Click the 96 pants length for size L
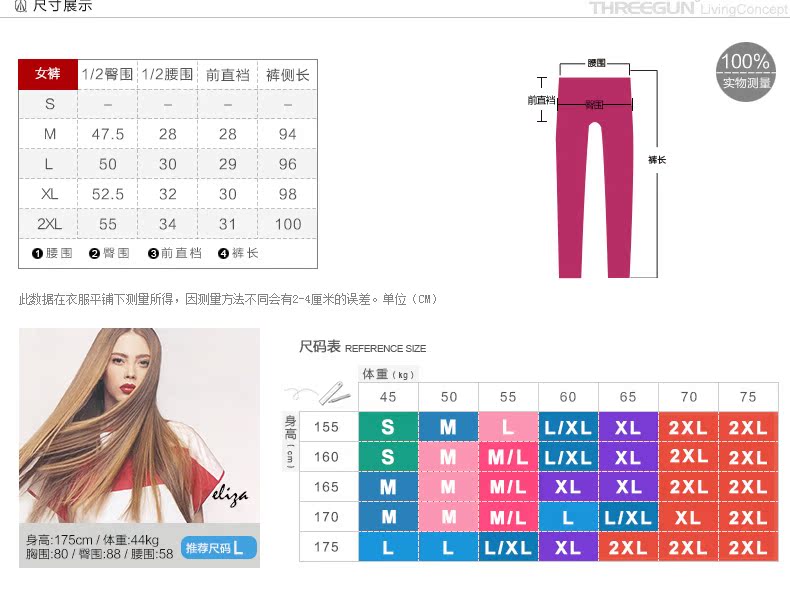The height and width of the screenshot is (606, 790). click(288, 164)
